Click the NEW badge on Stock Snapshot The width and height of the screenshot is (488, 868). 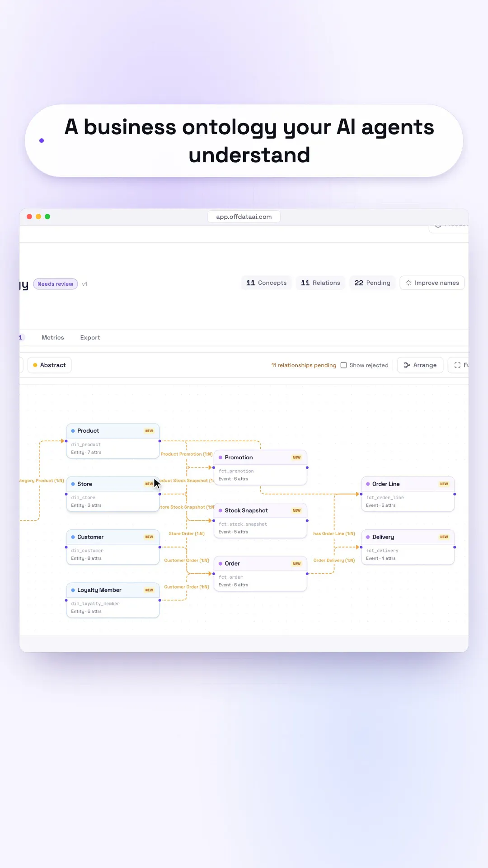click(296, 510)
